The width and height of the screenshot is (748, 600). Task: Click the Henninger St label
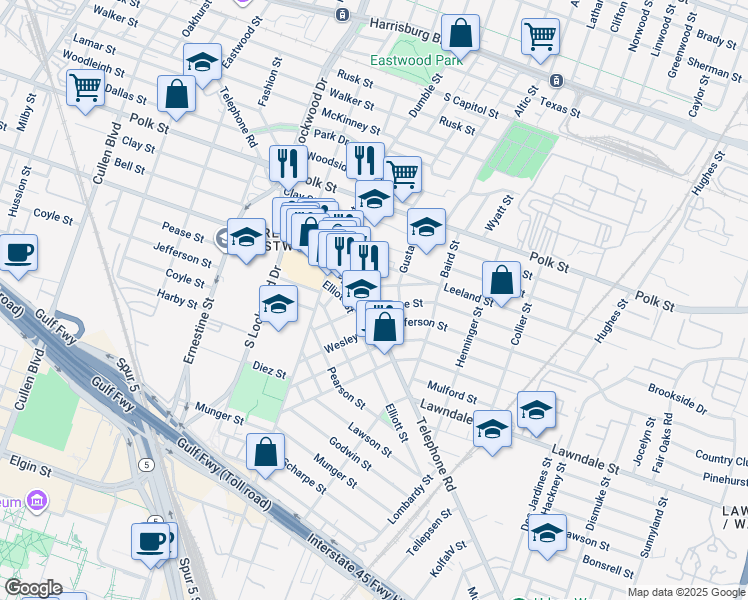(x=469, y=337)
